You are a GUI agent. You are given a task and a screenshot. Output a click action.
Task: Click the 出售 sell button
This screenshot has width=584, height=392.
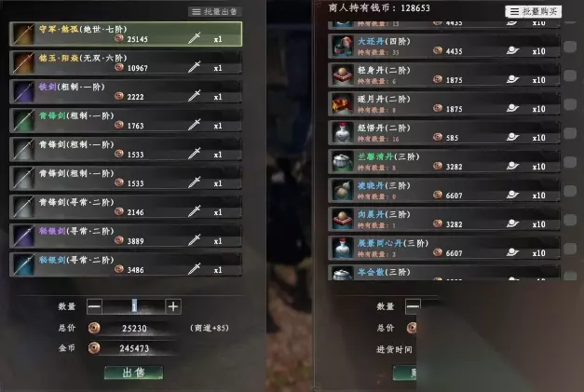click(x=134, y=372)
